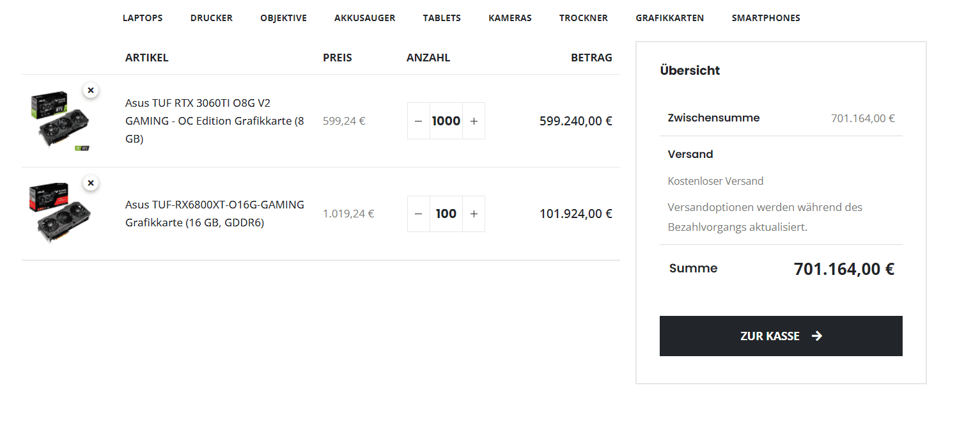Image resolution: width=980 pixels, height=438 pixels.
Task: Open the Drucker category
Action: (x=212, y=18)
